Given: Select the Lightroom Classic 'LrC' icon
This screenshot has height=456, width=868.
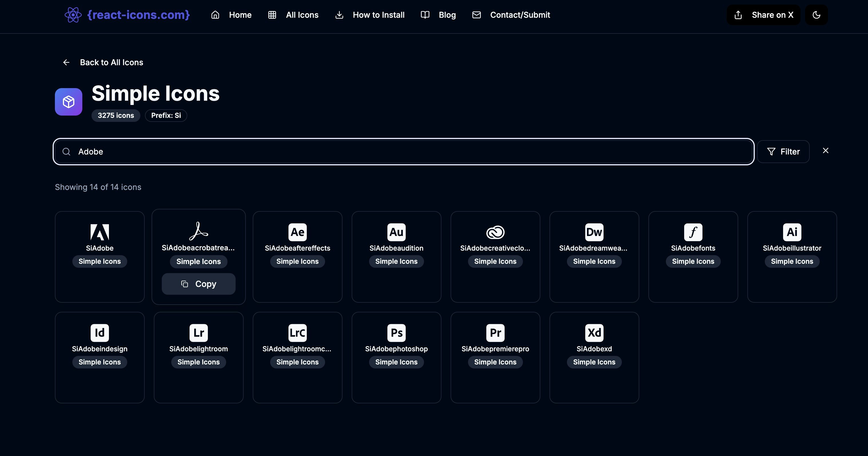Looking at the screenshot, I should coord(298,333).
